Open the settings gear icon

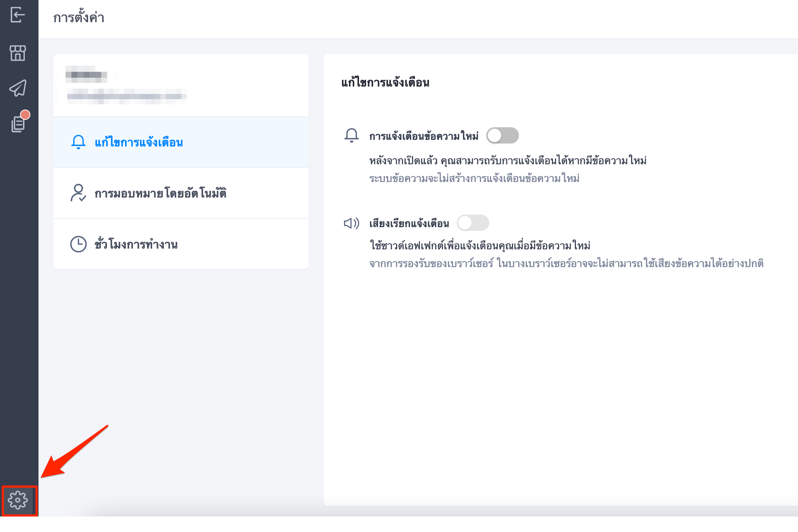coord(18,500)
